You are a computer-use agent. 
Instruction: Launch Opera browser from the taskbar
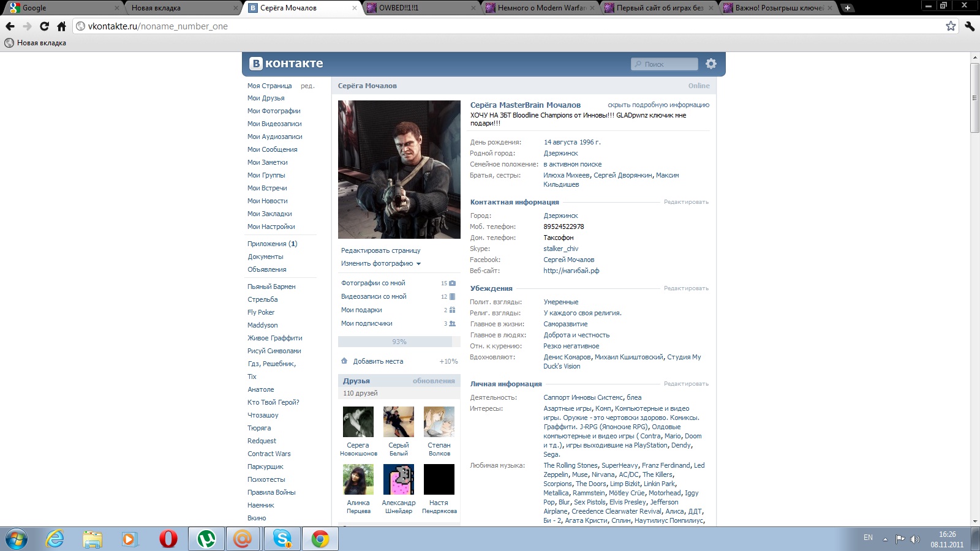click(x=168, y=539)
